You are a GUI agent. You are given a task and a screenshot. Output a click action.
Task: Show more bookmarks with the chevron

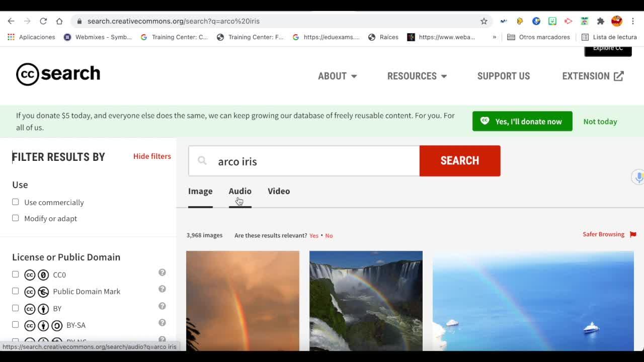tap(495, 37)
